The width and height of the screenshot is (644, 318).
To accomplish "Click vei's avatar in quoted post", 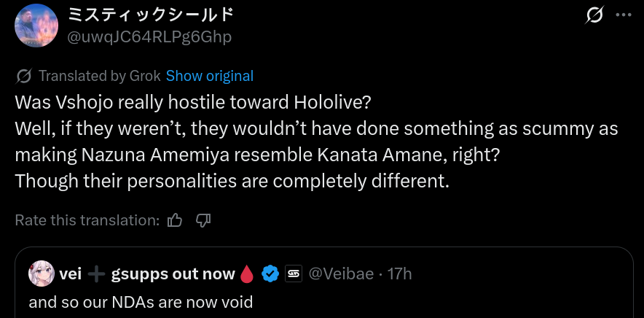I will [x=42, y=274].
